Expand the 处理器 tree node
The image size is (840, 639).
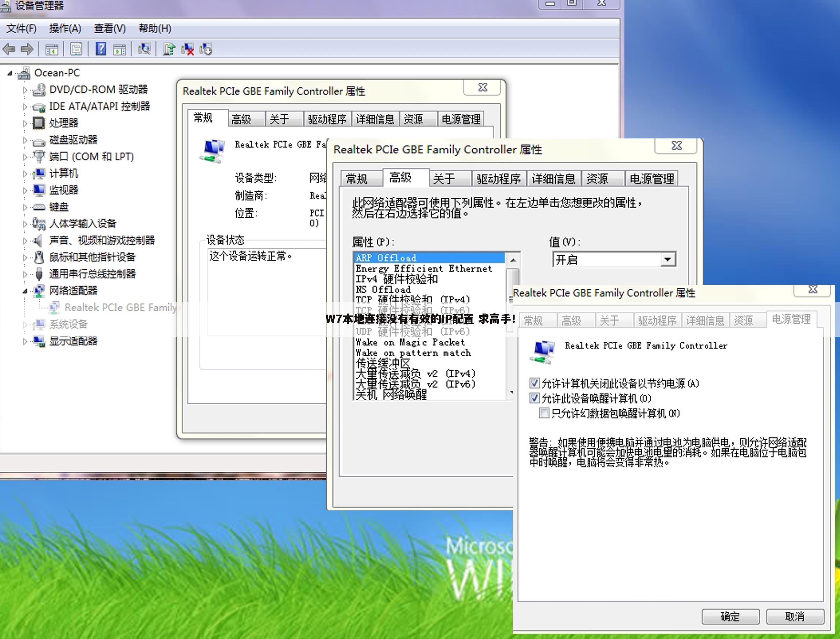tap(25, 123)
